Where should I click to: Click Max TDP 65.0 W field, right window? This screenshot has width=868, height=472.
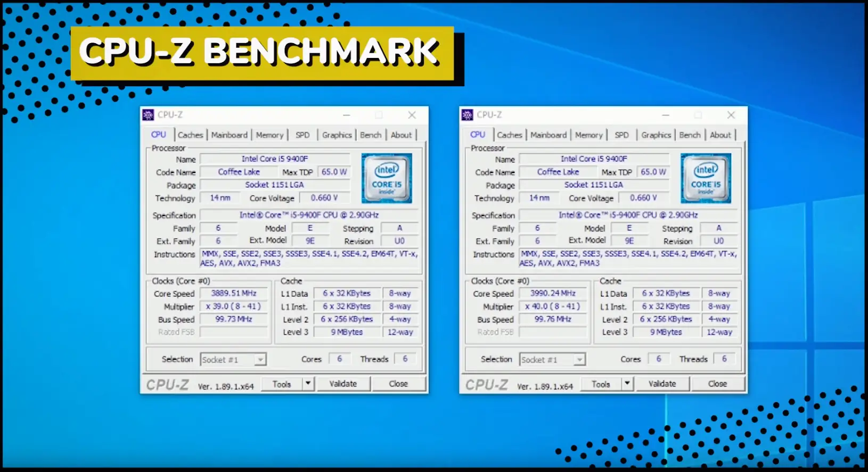click(x=653, y=172)
